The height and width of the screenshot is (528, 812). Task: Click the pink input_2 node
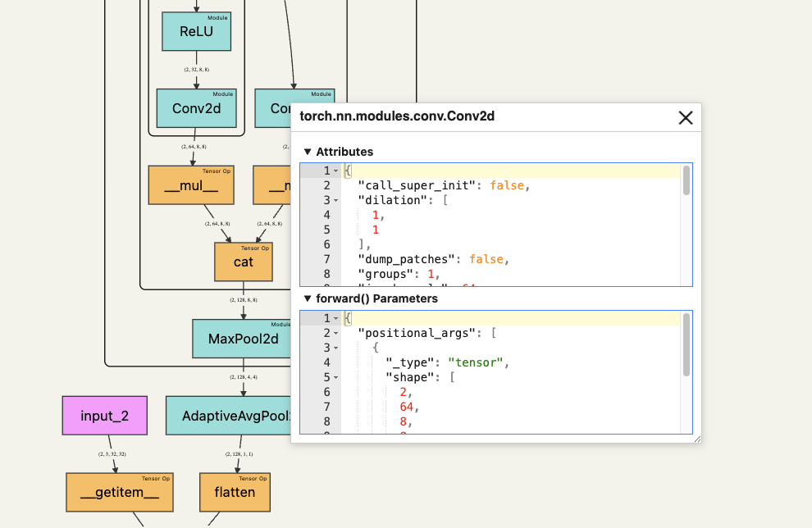click(105, 416)
